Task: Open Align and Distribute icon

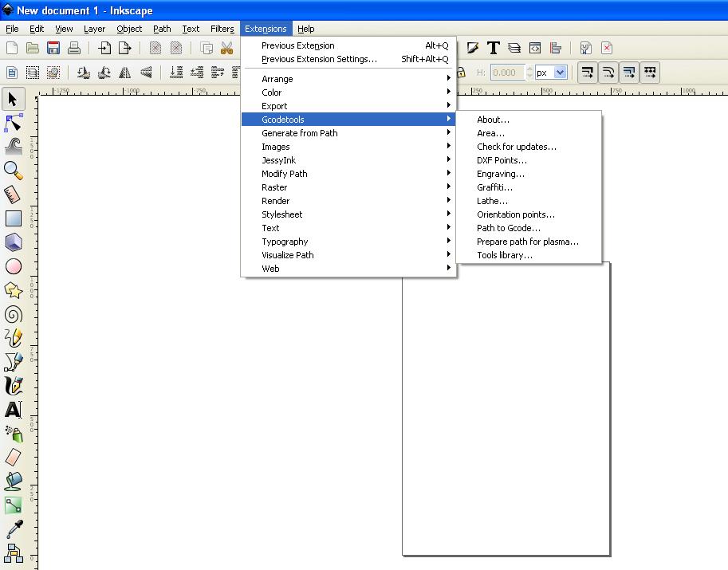Action: click(x=556, y=48)
